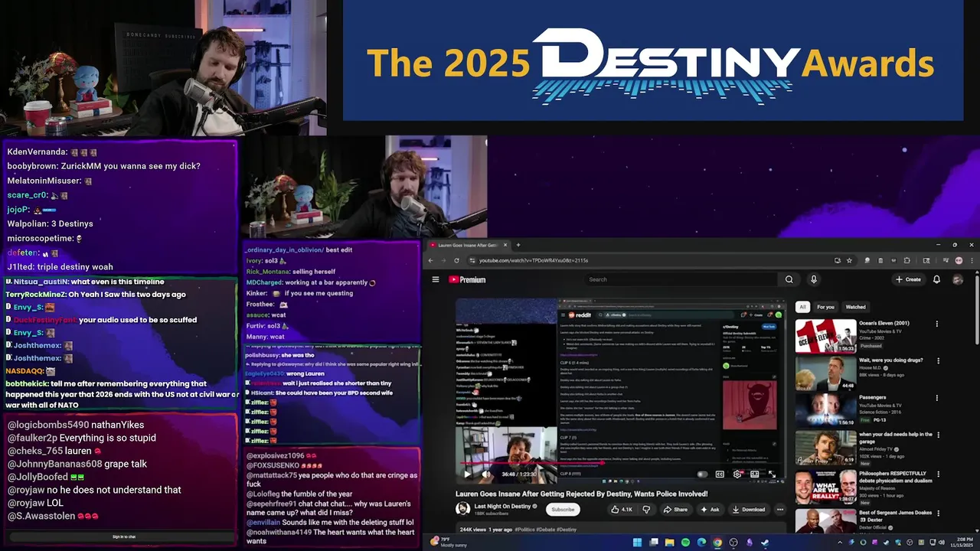The height and width of the screenshot is (551, 980).
Task: Open the Create button in YouTube header
Action: click(x=908, y=279)
